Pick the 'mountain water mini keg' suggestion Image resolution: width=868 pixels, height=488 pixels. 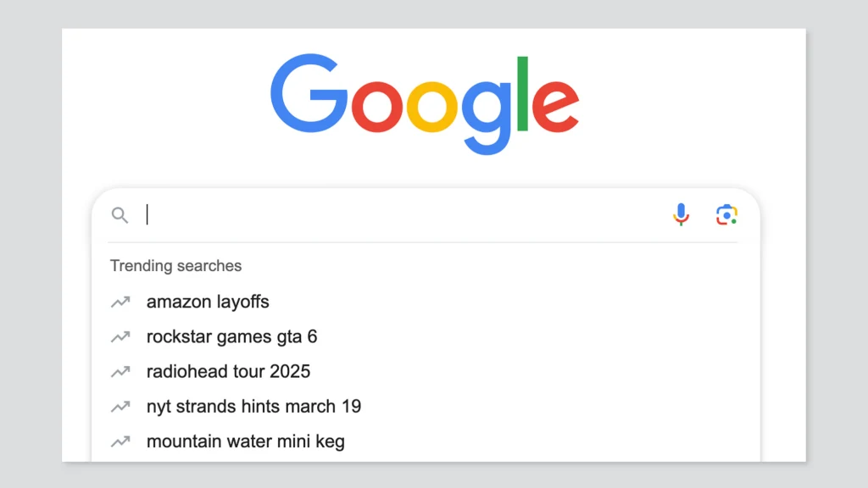[245, 441]
